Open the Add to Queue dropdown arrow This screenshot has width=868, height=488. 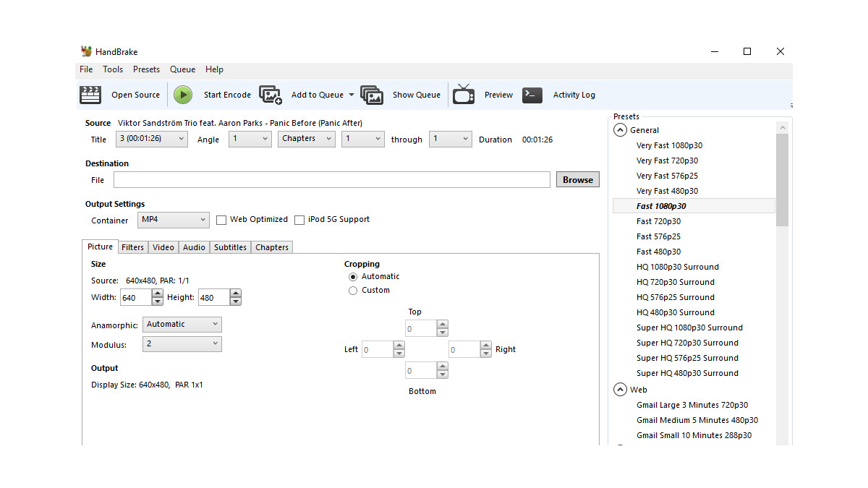pos(352,95)
